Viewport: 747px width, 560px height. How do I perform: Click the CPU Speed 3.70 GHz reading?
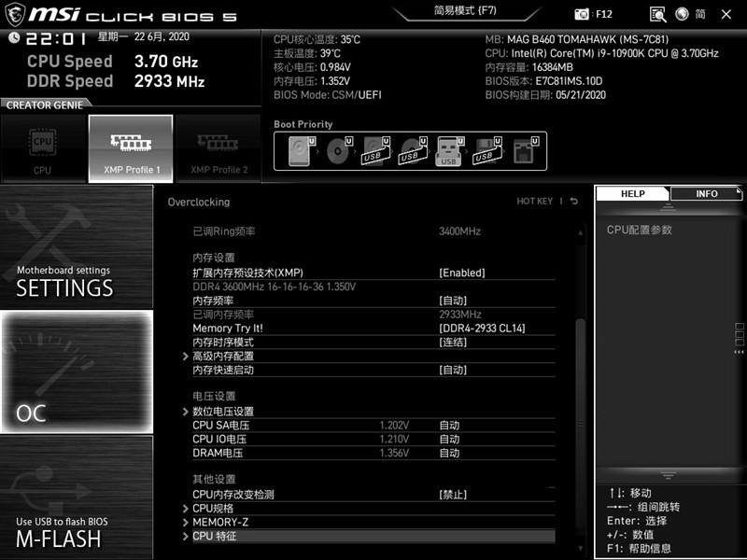pos(112,62)
